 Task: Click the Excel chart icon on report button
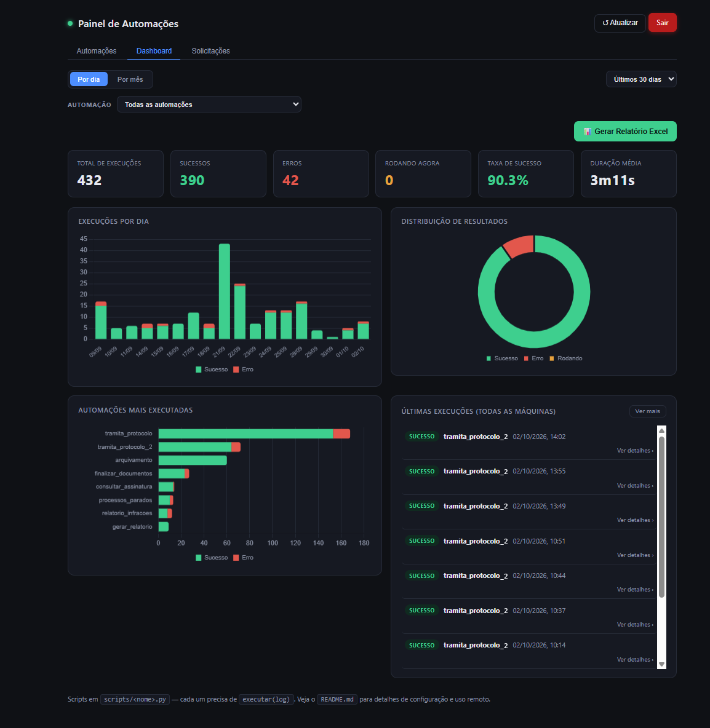coord(588,132)
